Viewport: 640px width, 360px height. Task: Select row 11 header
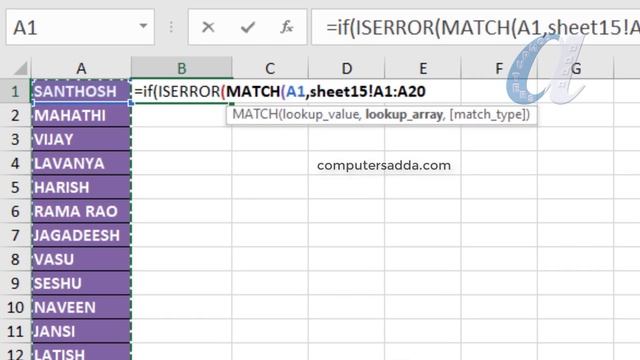point(16,331)
